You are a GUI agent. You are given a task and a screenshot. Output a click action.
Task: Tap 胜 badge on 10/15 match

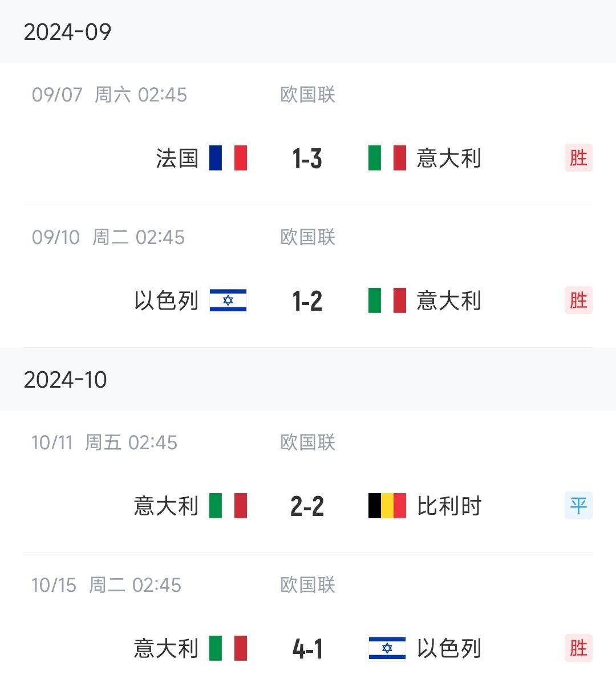coord(578,648)
